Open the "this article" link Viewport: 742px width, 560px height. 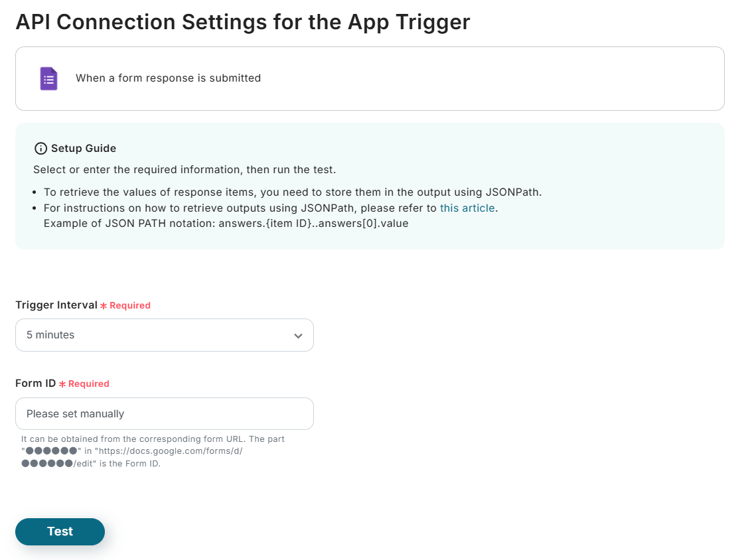(467, 208)
